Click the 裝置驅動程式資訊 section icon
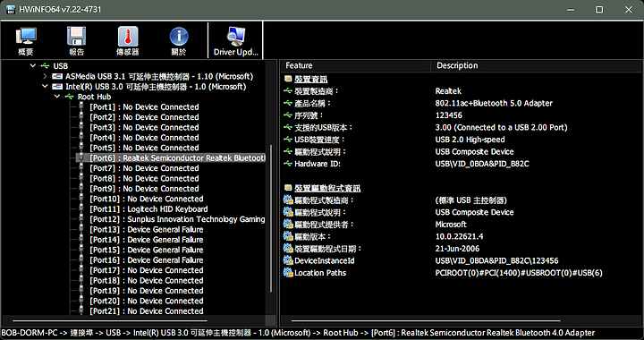Screen dimensions: 644x340 [x=288, y=188]
